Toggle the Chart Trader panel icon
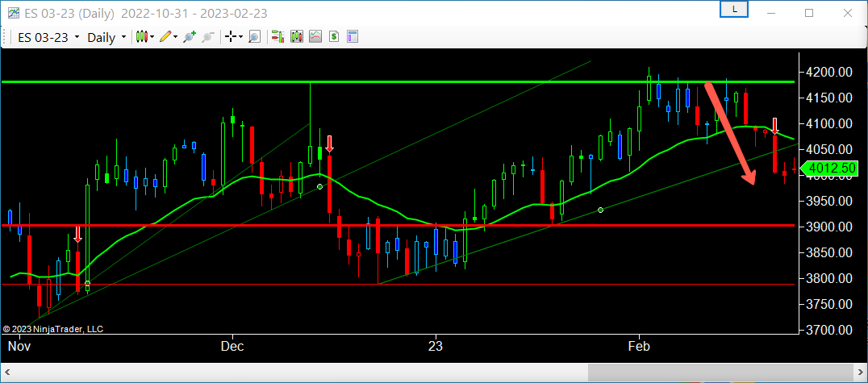868x383 pixels. [x=278, y=37]
